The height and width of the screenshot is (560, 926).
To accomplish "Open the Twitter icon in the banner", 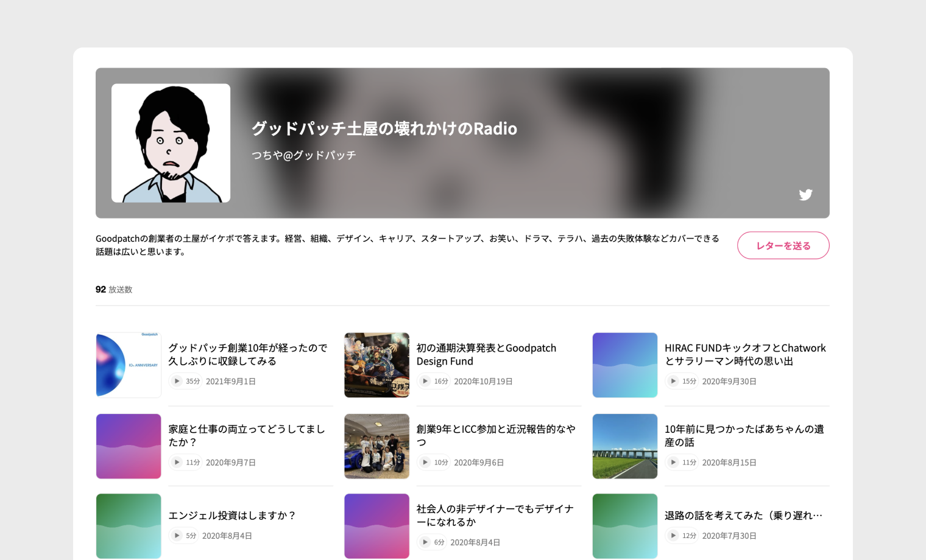I will click(x=805, y=195).
